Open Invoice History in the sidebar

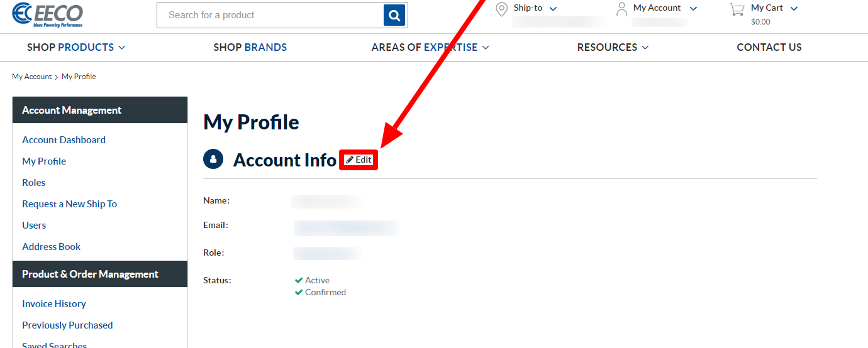(54, 304)
